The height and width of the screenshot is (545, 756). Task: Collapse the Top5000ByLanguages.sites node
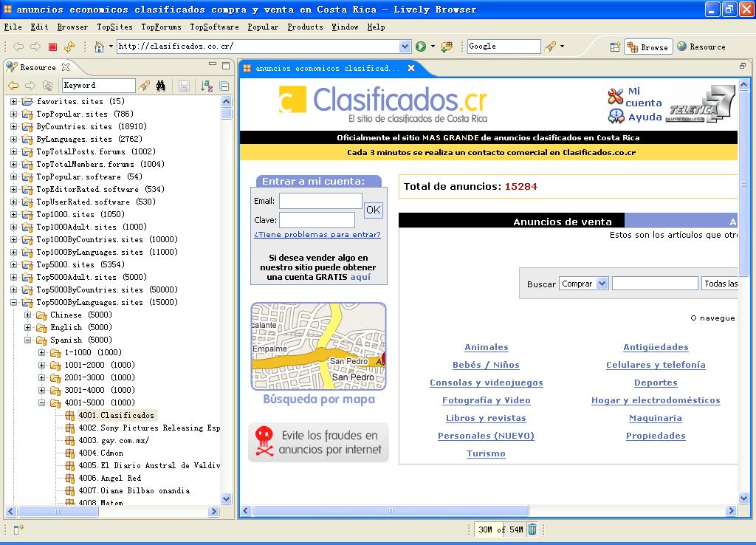(13, 302)
